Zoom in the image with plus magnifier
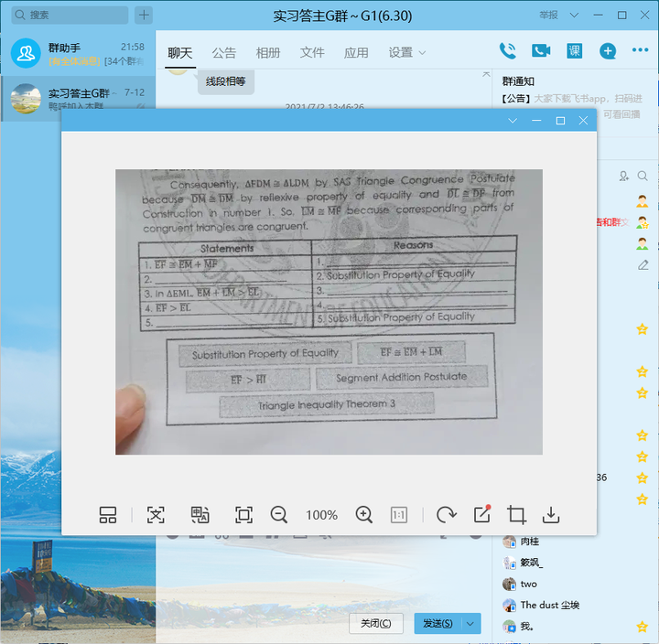Viewport: 659px width, 644px height. [364, 515]
